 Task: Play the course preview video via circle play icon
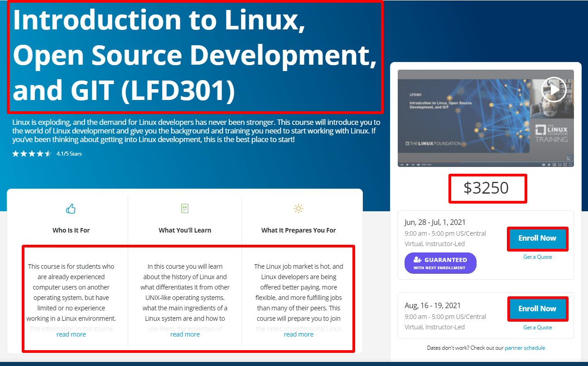[x=554, y=90]
